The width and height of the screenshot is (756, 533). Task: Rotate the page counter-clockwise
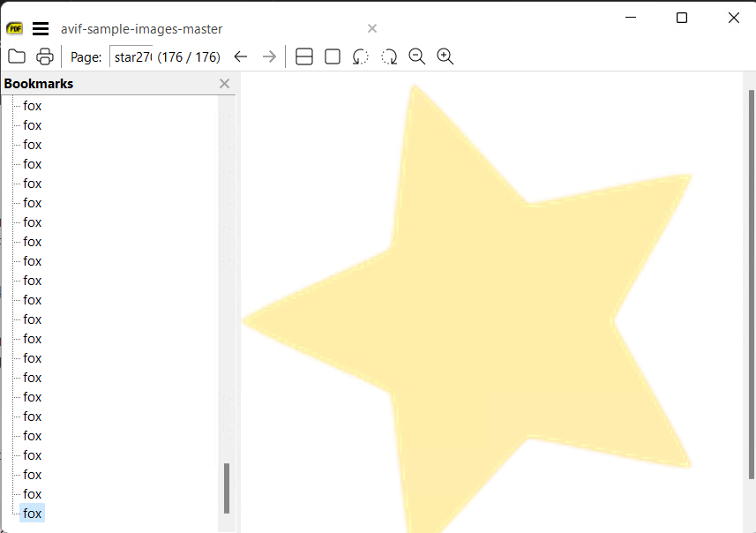point(360,56)
